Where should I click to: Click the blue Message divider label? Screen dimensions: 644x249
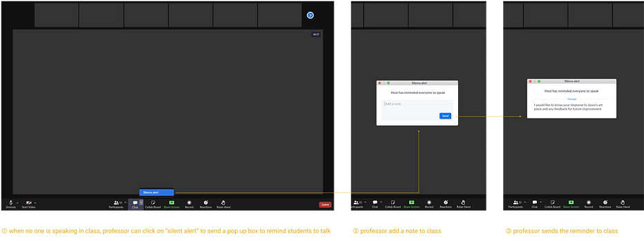tap(571, 99)
